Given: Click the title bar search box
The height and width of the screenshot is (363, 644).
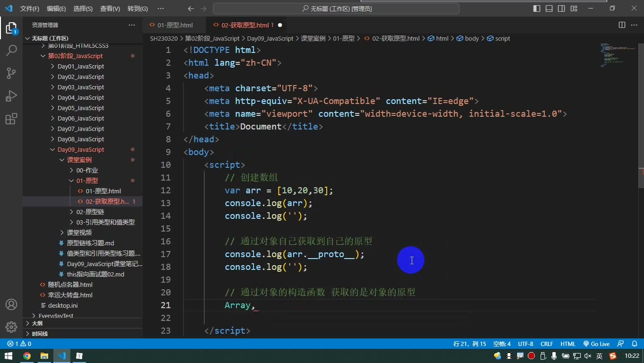Looking at the screenshot, I should point(336,9).
